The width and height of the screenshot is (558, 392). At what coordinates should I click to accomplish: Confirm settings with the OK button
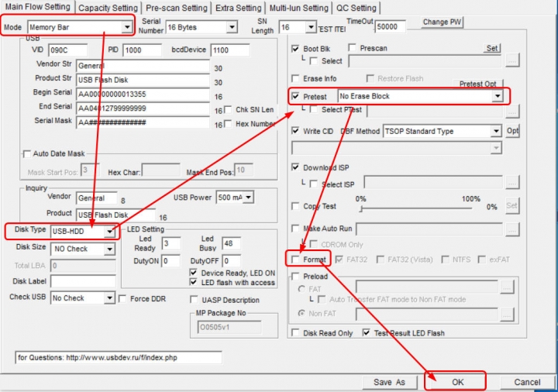(x=457, y=382)
